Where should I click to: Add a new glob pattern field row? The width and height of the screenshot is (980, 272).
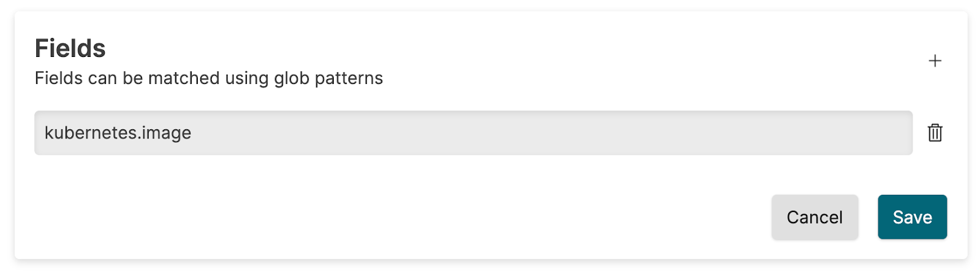tap(935, 61)
